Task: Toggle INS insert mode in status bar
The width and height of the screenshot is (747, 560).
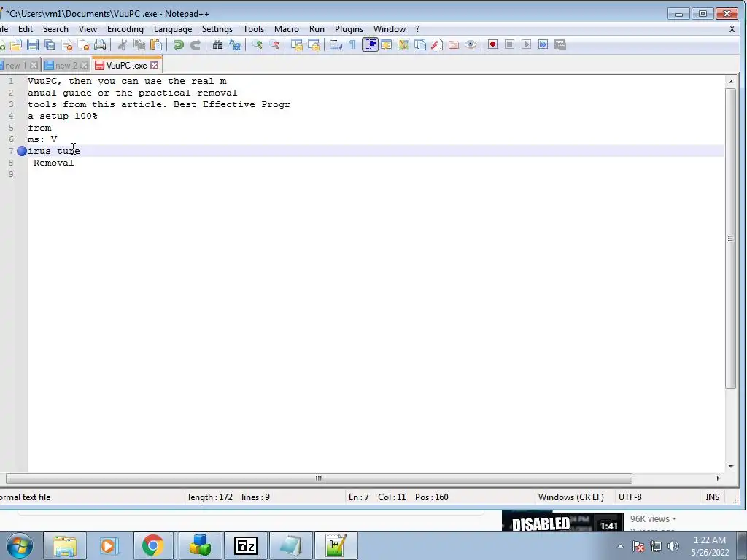Action: [712, 497]
